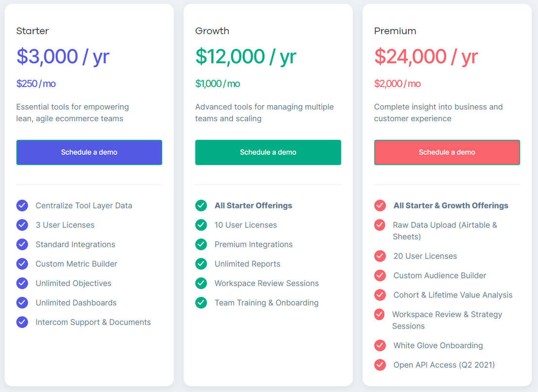Click the $24,000 / yr Premium price
This screenshot has width=538, height=392.
coord(426,57)
